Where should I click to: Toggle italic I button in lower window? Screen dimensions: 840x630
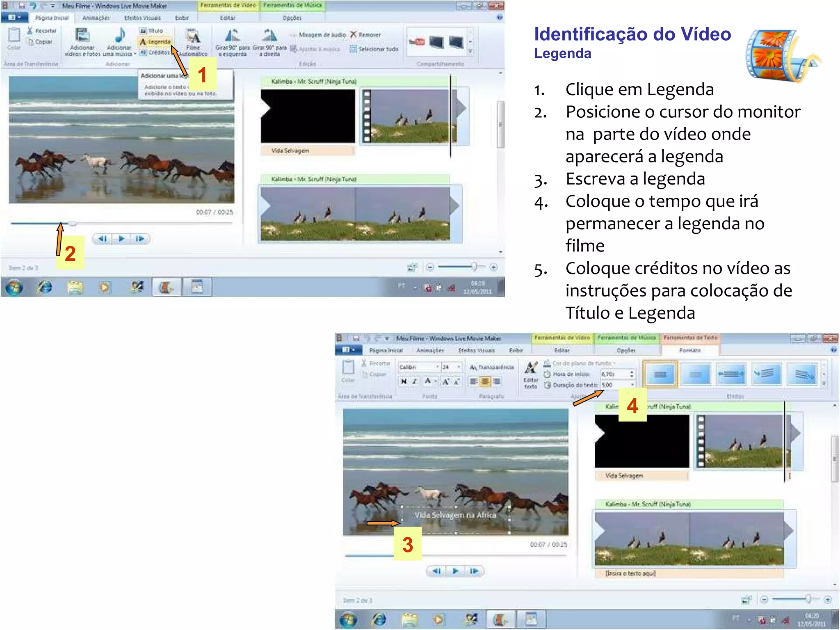(x=414, y=381)
